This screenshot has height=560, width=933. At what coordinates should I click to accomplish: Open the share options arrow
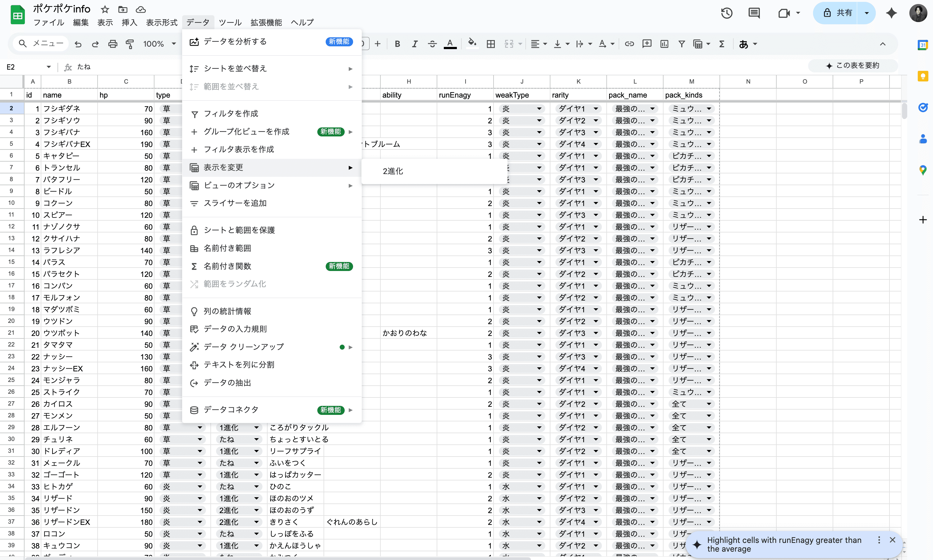pyautogui.click(x=866, y=13)
